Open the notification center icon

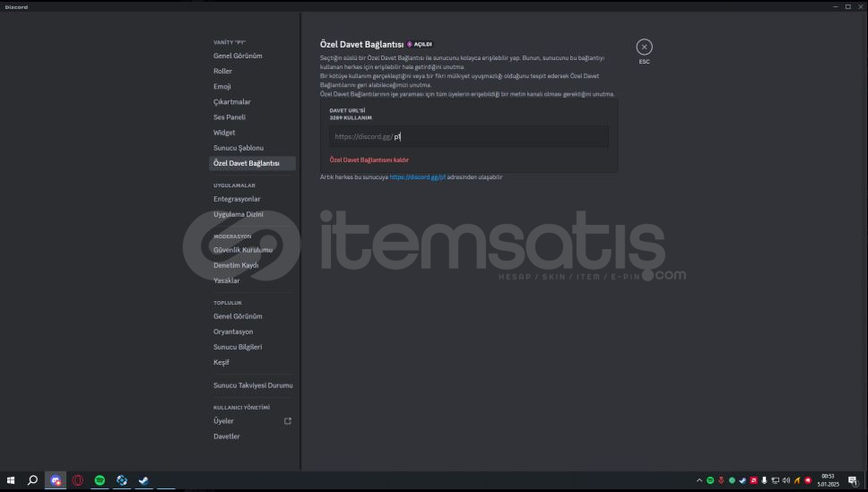point(853,480)
